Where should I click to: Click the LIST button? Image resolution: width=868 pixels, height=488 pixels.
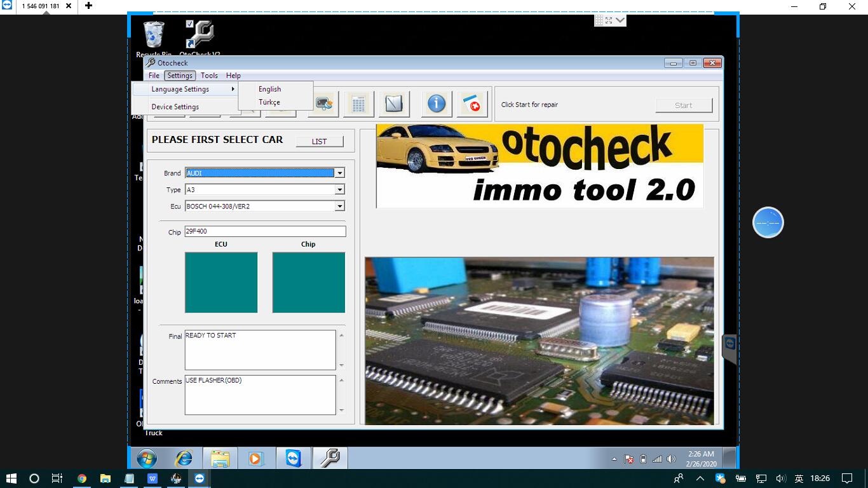point(320,141)
